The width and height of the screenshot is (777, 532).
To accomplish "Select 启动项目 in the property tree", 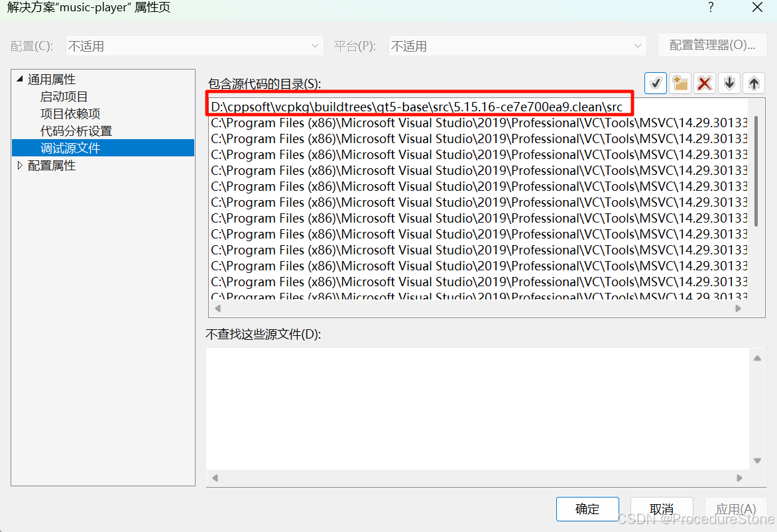I will click(64, 97).
